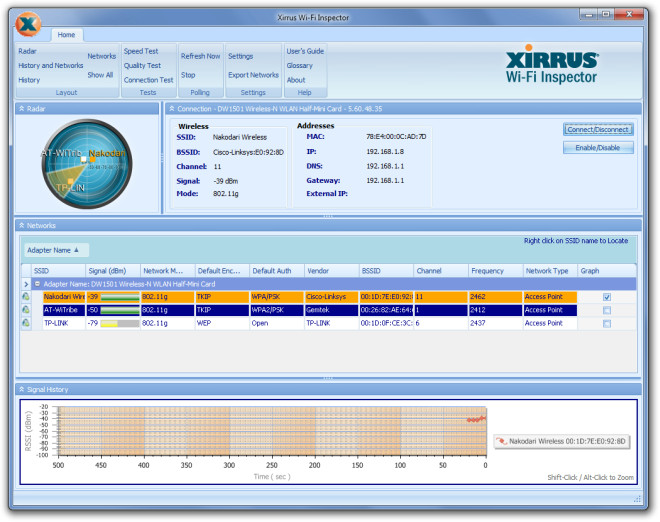Click the Enable/Disable adapter button
The width and height of the screenshot is (660, 522).
tap(598, 147)
